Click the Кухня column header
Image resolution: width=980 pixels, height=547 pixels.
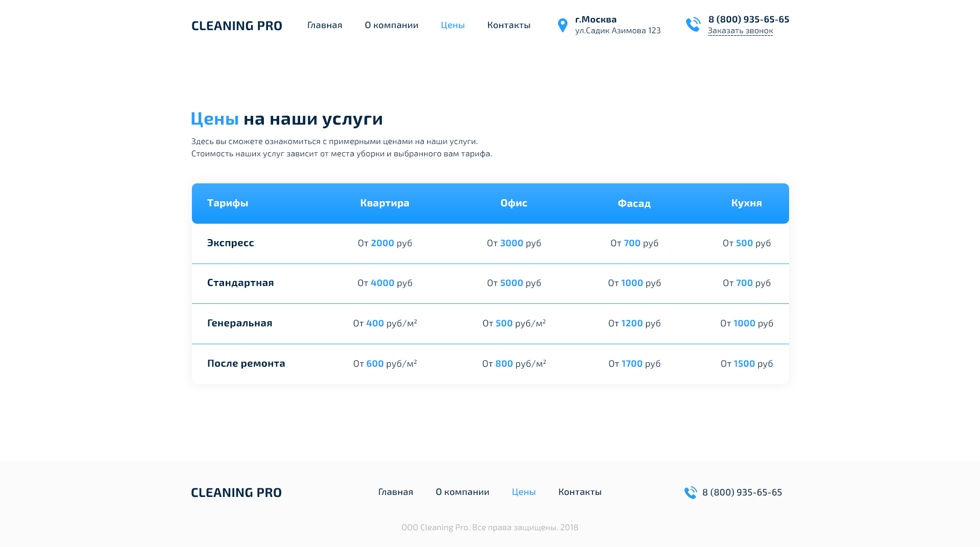click(746, 203)
